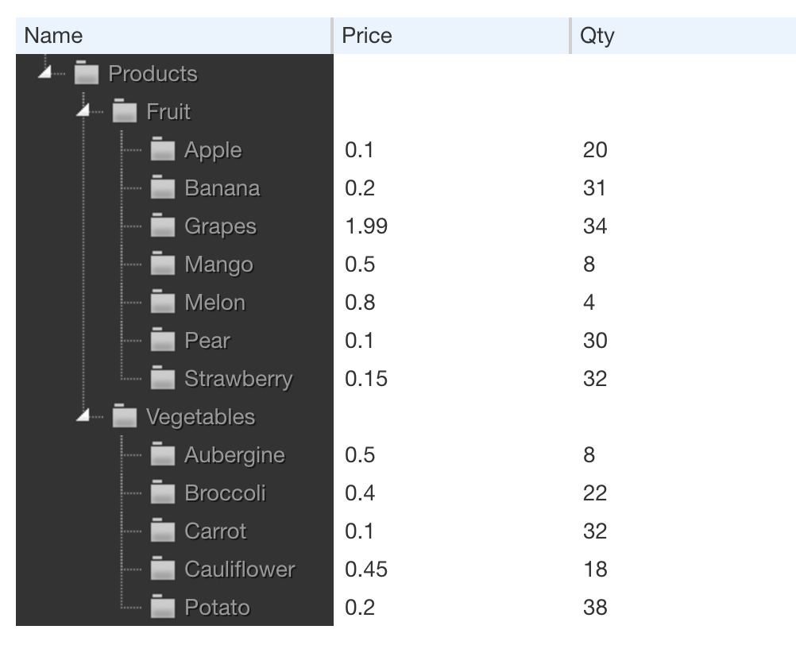Sort by the Price column header
This screenshot has width=796, height=672.
451,36
